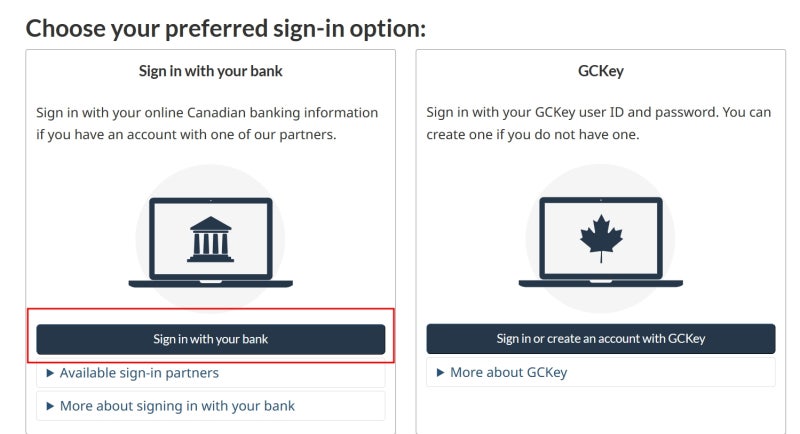Click the GCKey user ID and password description
Image resolution: width=800 pixels, height=434 pixels.
pos(598,123)
